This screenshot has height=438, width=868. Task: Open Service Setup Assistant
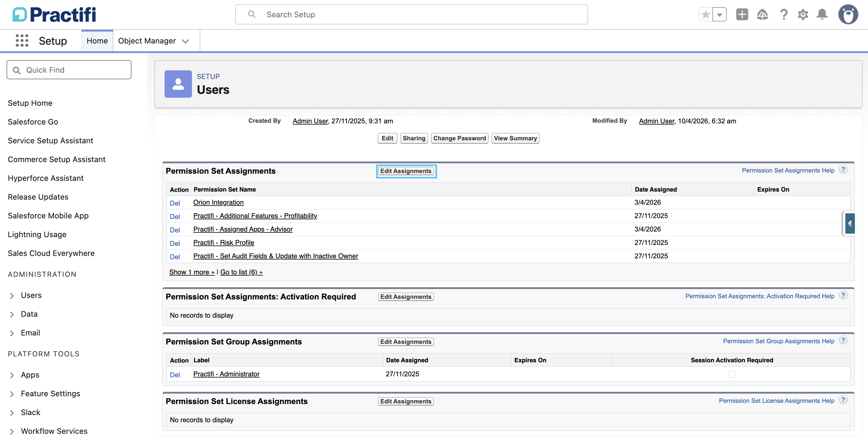pos(51,141)
